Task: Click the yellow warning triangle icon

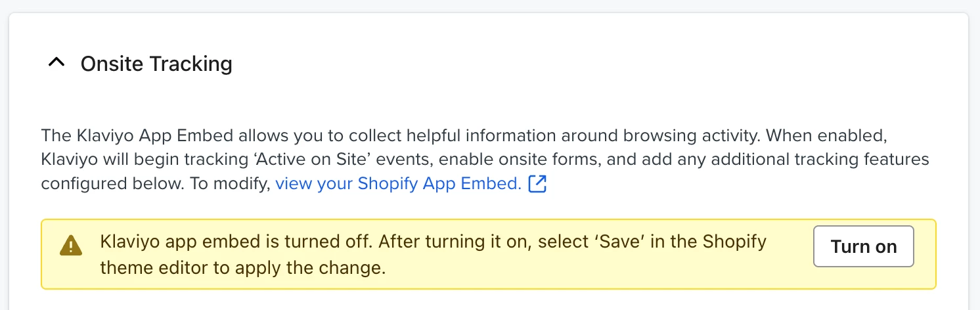Action: (70, 246)
